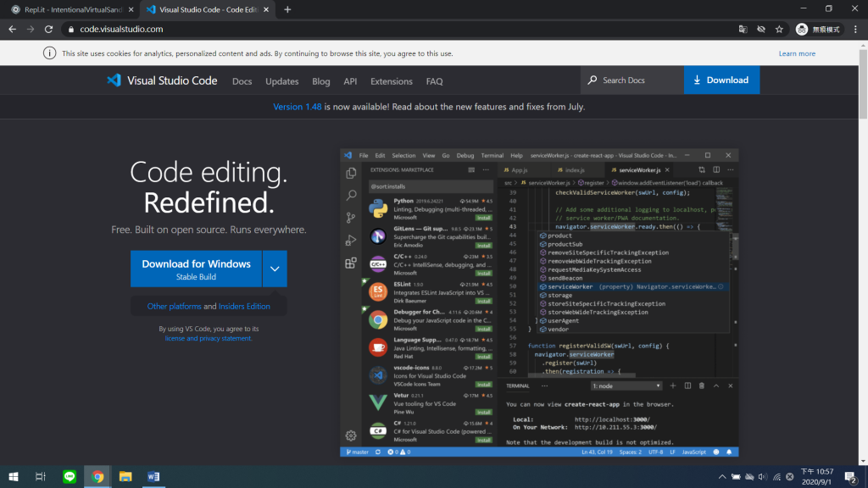Click Download for Windows Stable Build
868x488 pixels.
[196, 269]
